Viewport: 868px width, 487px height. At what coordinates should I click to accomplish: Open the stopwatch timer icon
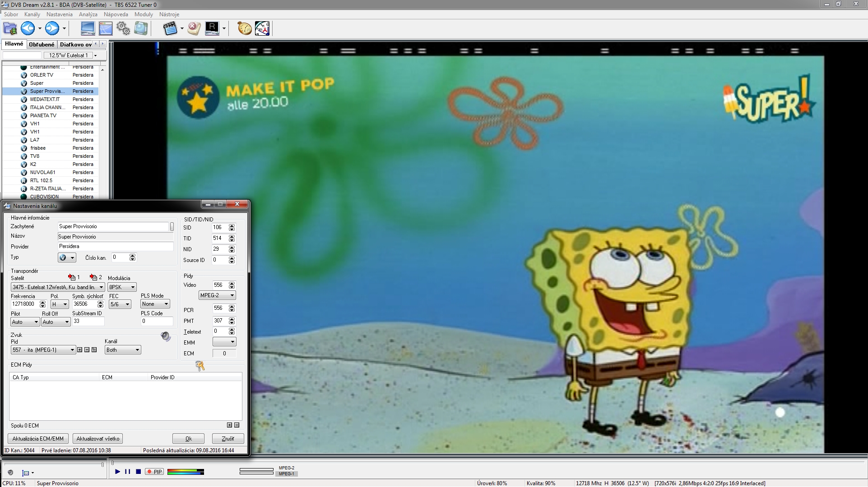[x=245, y=28]
